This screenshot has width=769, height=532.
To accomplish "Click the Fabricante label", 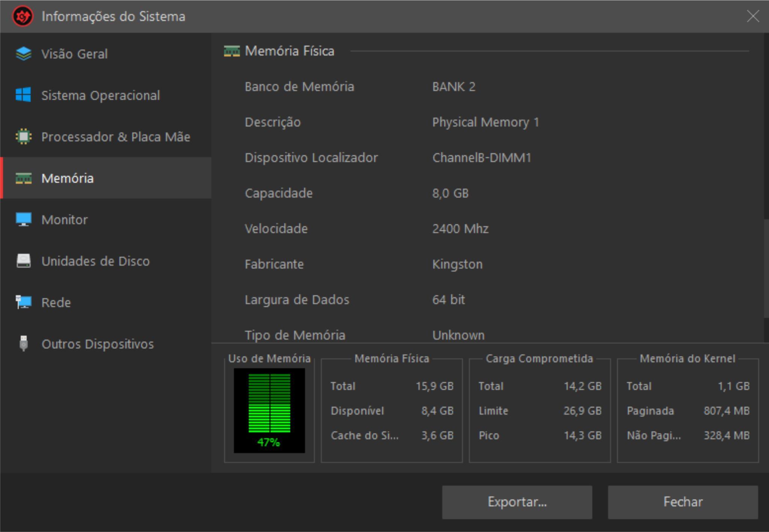I will (274, 264).
